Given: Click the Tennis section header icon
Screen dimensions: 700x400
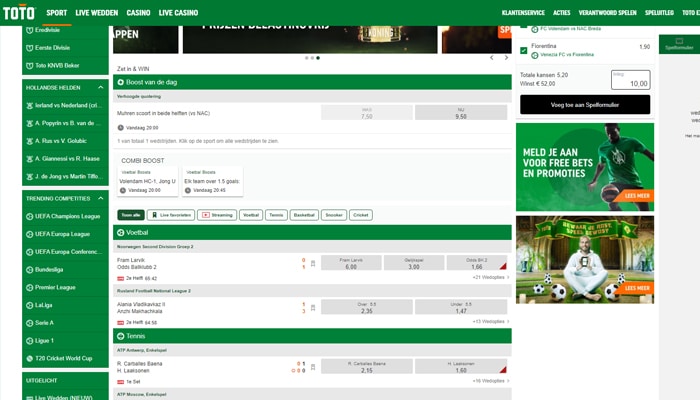Looking at the screenshot, I should 121,336.
